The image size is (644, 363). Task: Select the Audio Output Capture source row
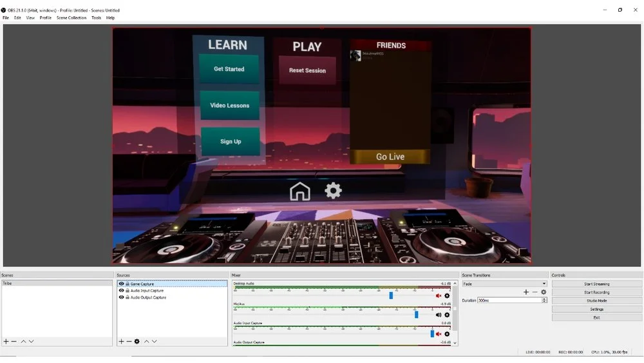click(x=172, y=297)
